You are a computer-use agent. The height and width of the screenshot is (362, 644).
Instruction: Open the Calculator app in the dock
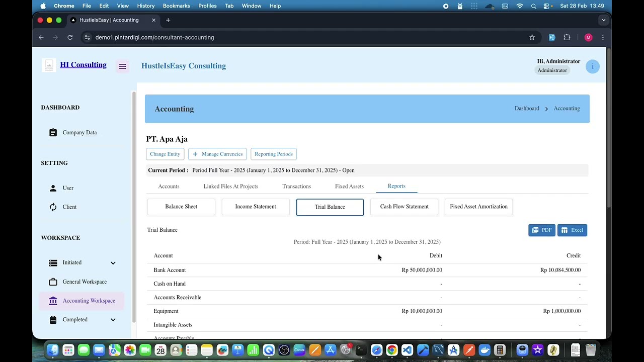[500, 350]
